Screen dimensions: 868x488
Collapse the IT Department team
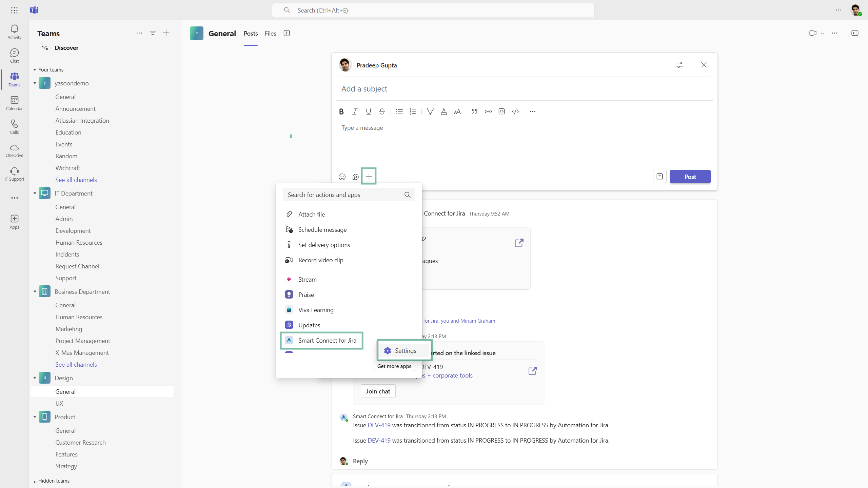tap(35, 193)
